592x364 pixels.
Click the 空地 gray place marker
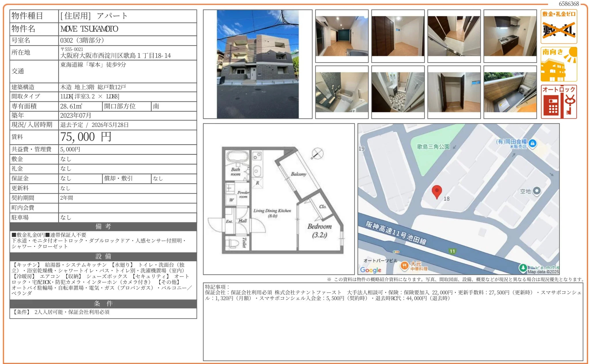click(x=537, y=190)
